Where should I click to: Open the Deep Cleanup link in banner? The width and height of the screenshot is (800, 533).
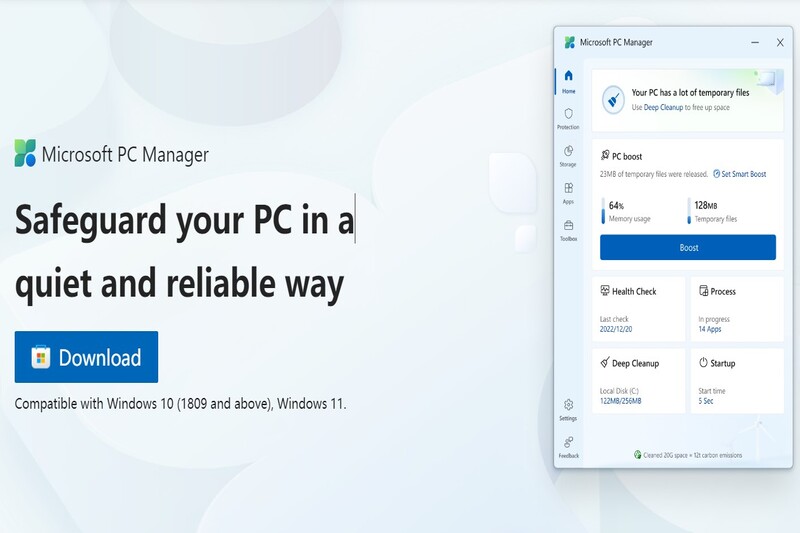coord(663,107)
